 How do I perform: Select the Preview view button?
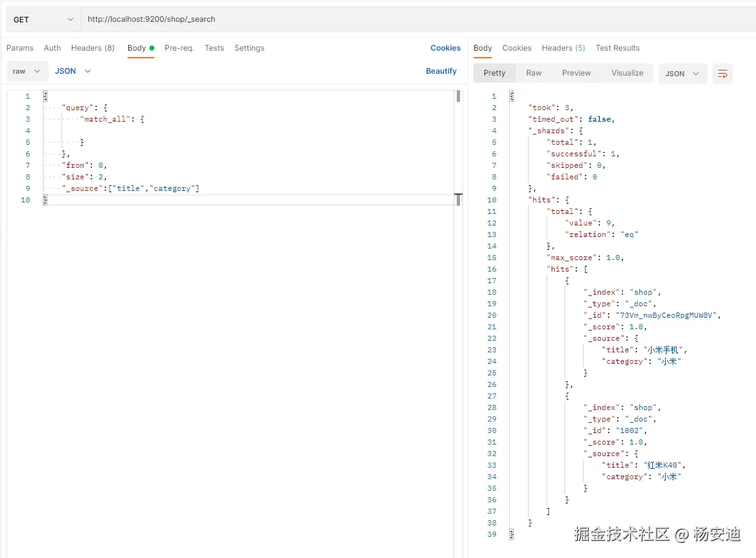576,73
